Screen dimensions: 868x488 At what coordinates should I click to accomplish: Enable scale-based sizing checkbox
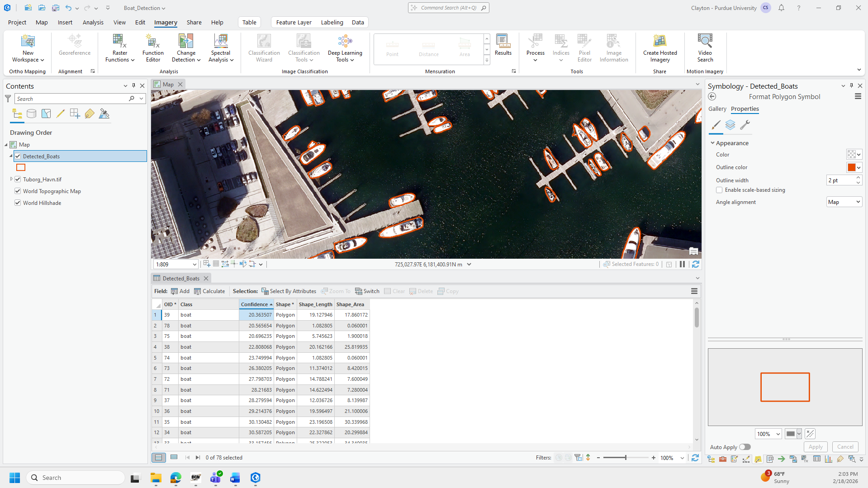click(x=719, y=190)
